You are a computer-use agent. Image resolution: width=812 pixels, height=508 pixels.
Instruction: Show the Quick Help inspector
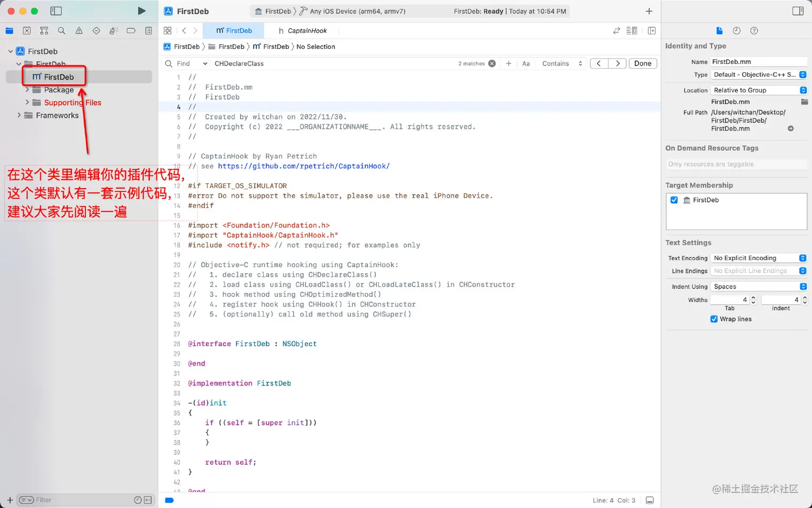(x=754, y=31)
